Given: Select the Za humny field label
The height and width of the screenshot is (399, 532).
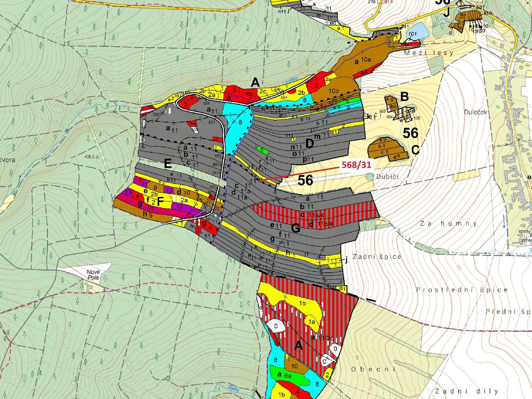Looking at the screenshot, I should click(x=449, y=223).
